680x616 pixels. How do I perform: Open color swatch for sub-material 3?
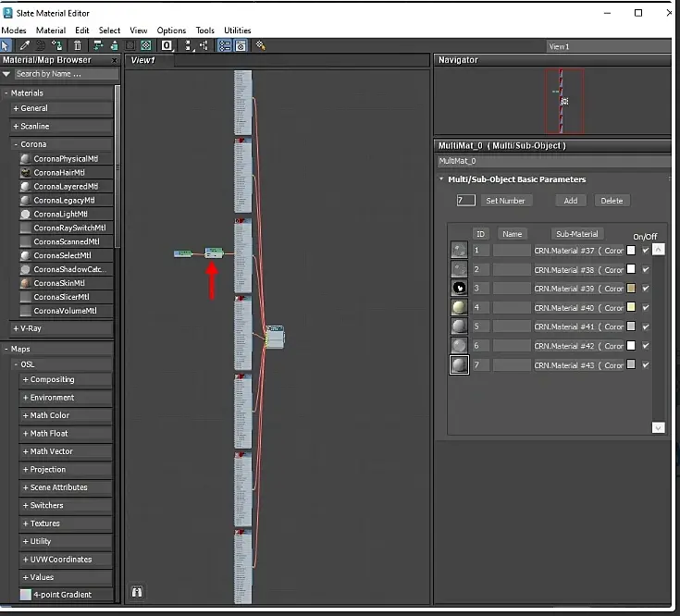coord(631,288)
